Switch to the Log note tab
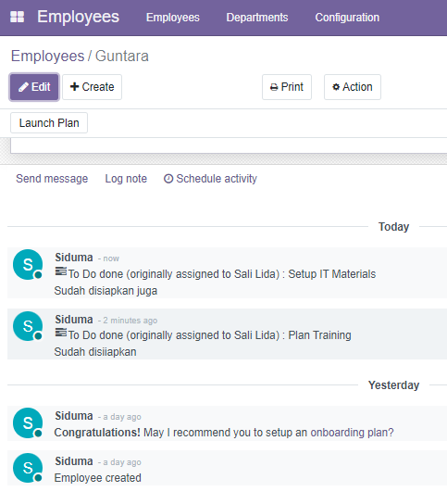The width and height of the screenshot is (447, 504). coord(126,179)
